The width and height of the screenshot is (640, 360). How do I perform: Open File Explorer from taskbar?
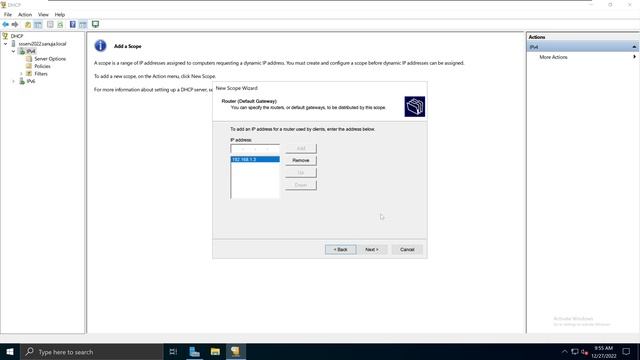tap(215, 351)
